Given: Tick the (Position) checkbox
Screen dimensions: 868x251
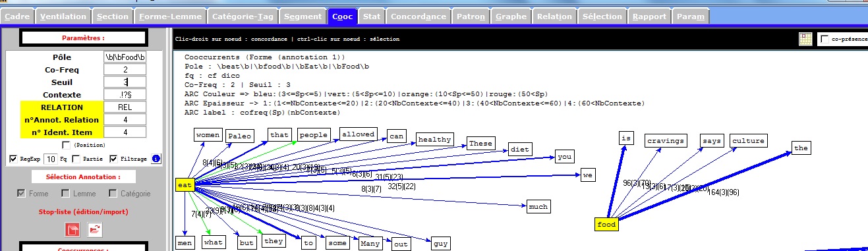Looking at the screenshot, I should coord(66,145).
